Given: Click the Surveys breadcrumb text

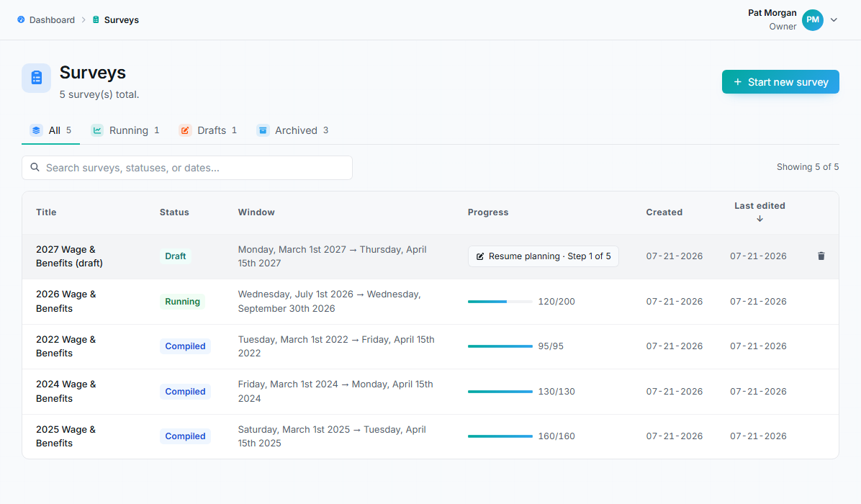Looking at the screenshot, I should coord(122,19).
